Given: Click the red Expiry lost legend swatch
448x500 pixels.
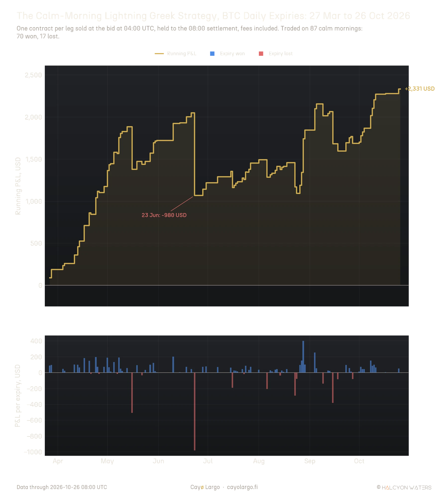Looking at the screenshot, I should (261, 54).
